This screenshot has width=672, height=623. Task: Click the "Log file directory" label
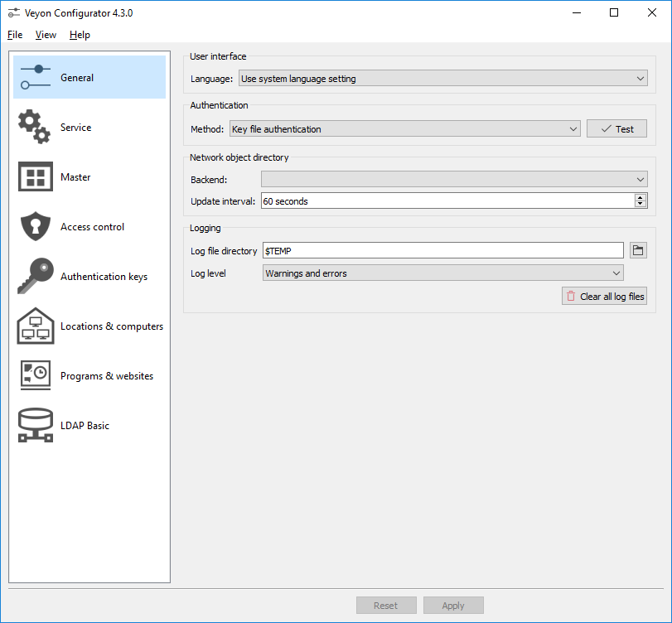pos(224,251)
